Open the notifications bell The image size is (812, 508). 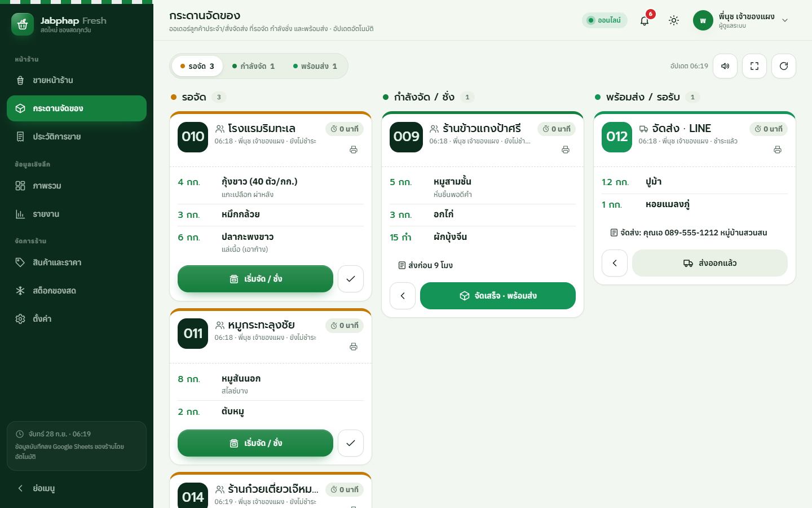[x=645, y=20]
